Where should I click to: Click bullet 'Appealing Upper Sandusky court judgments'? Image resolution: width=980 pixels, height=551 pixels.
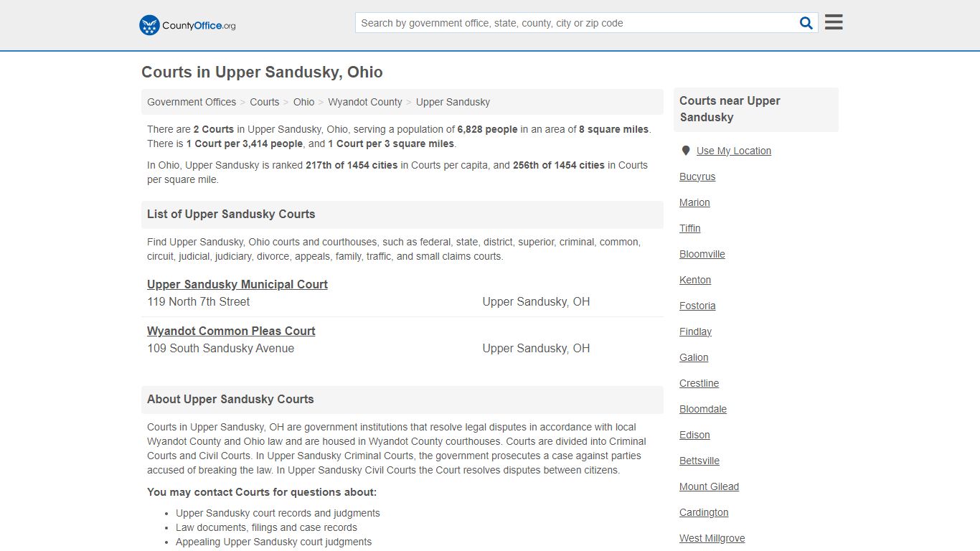[x=273, y=542]
